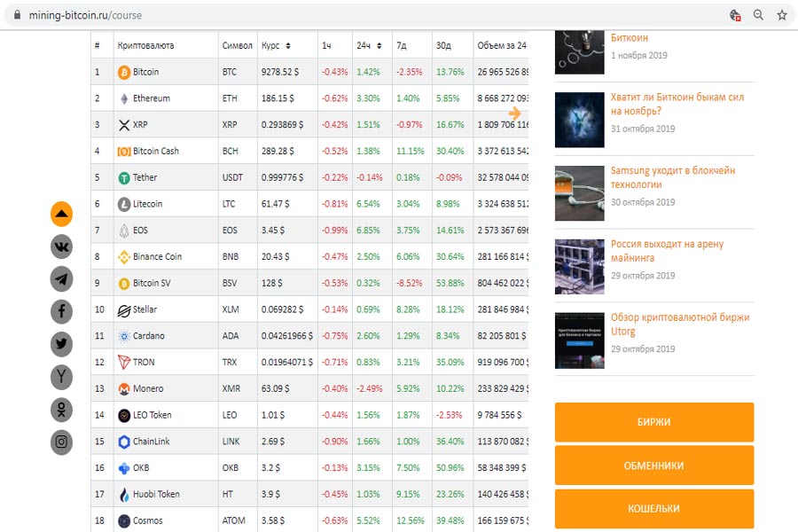
Task: Click the TRON coin logo
Action: pos(124,363)
